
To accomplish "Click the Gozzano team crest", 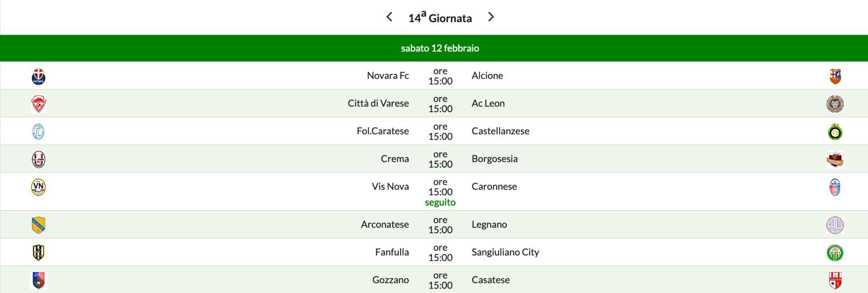I will [38, 280].
